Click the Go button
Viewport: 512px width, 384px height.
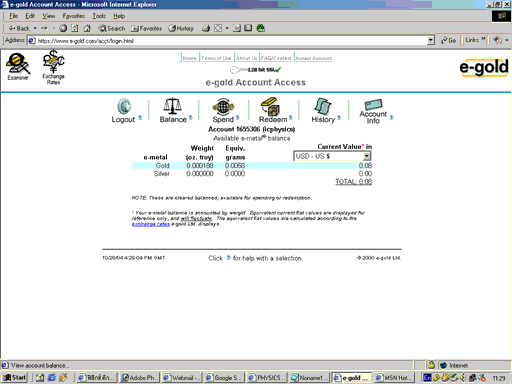448,40
